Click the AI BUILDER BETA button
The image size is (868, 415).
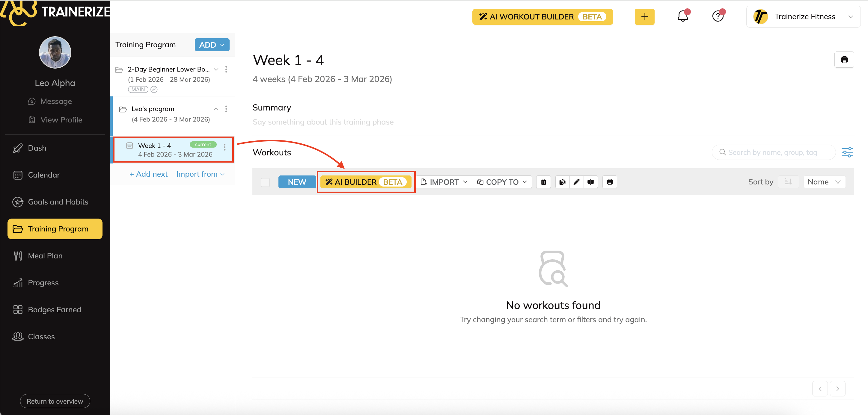pos(366,182)
